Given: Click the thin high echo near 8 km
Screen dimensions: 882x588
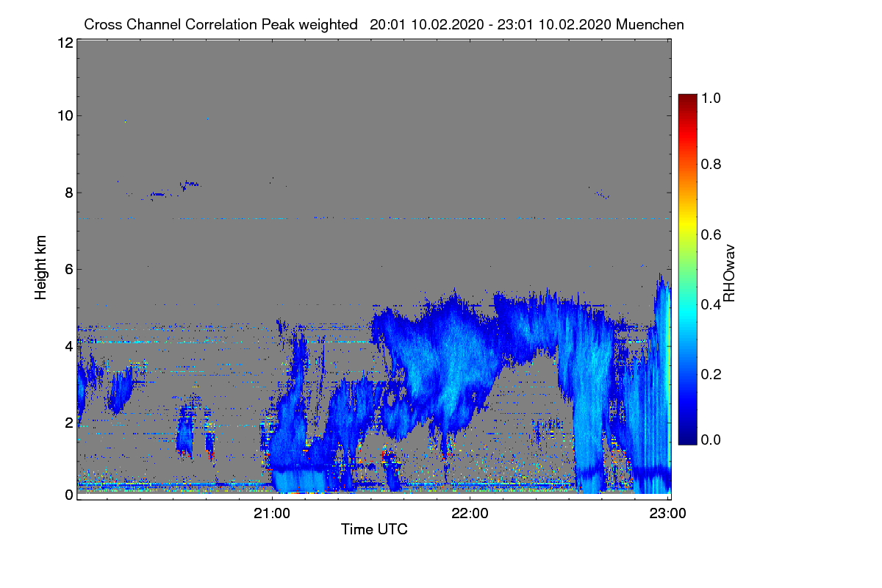Looking at the screenshot, I should (174, 190).
